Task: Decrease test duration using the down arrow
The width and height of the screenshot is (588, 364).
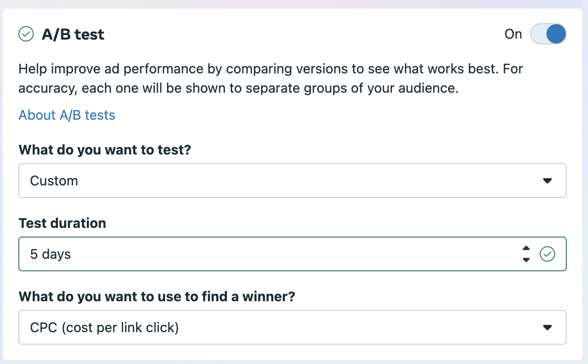Action: click(x=526, y=260)
